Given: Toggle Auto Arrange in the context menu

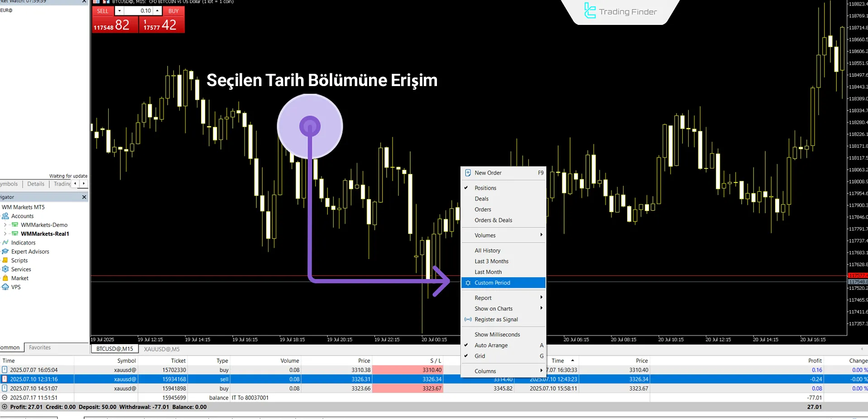Looking at the screenshot, I should tap(491, 345).
